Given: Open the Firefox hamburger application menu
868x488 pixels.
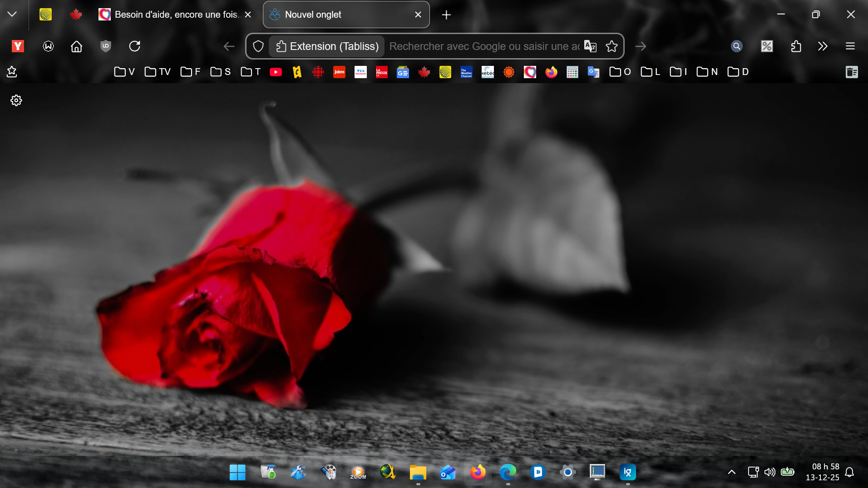Looking at the screenshot, I should coord(850,46).
